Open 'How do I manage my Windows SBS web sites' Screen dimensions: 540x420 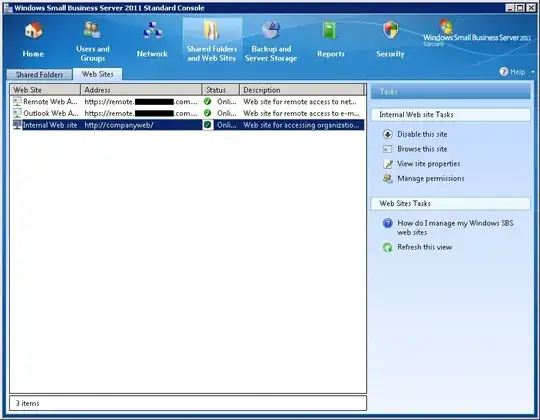click(x=455, y=228)
